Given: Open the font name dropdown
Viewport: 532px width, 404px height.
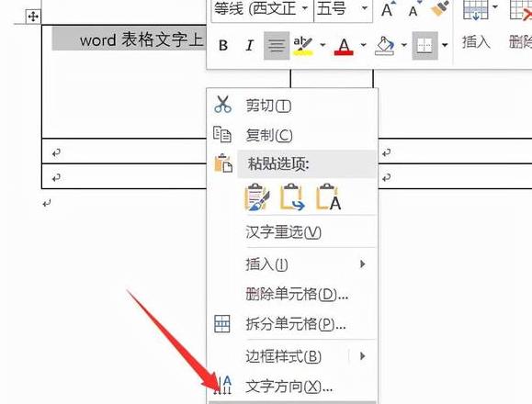Looking at the screenshot, I should coord(305,8).
